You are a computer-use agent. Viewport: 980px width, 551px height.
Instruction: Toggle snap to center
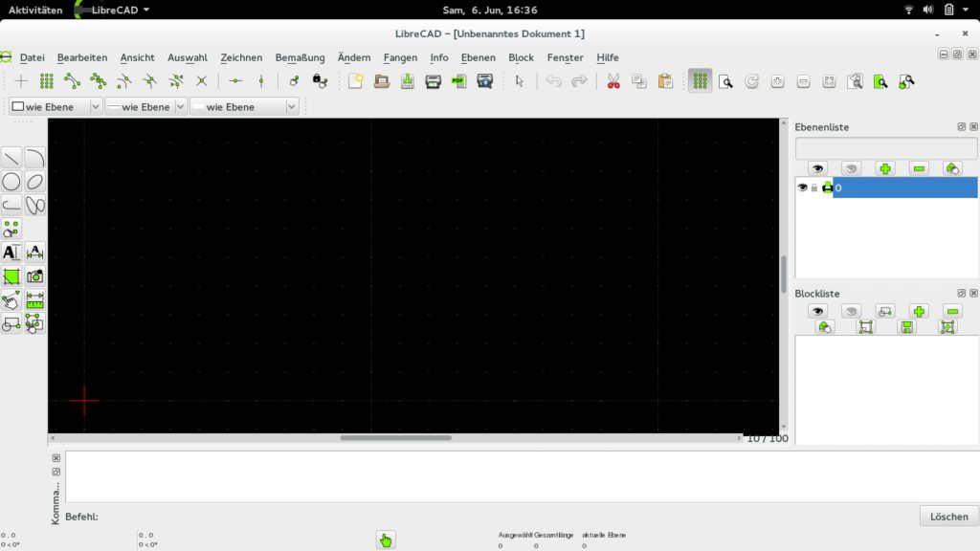(124, 81)
